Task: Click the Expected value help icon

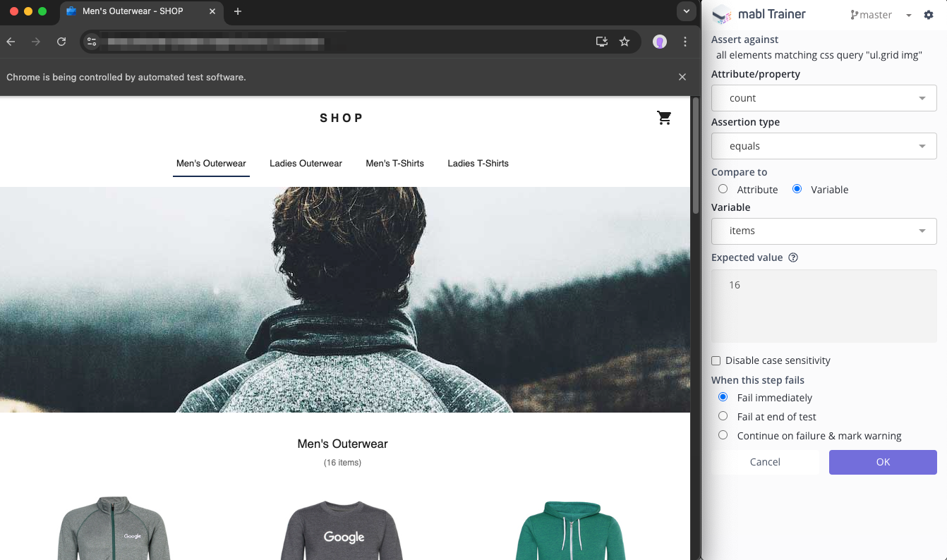Action: click(x=792, y=257)
